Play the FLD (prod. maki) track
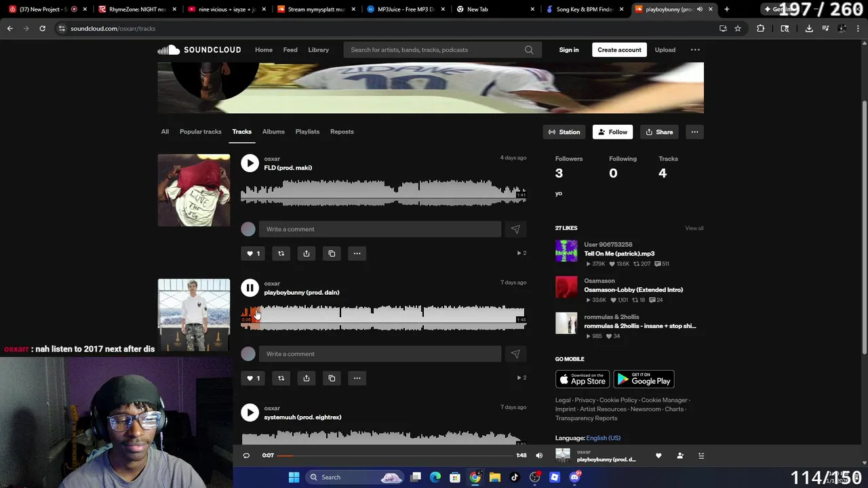This screenshot has width=868, height=488. click(250, 163)
